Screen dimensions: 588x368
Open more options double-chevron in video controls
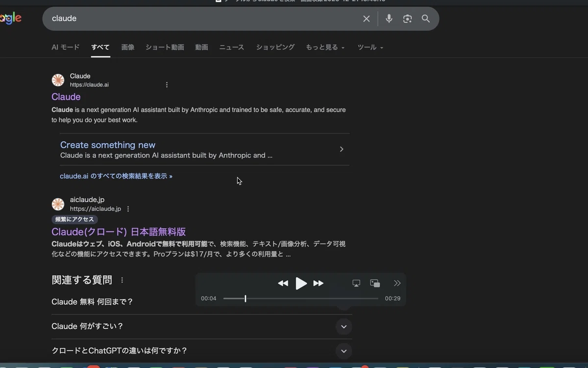tap(397, 283)
